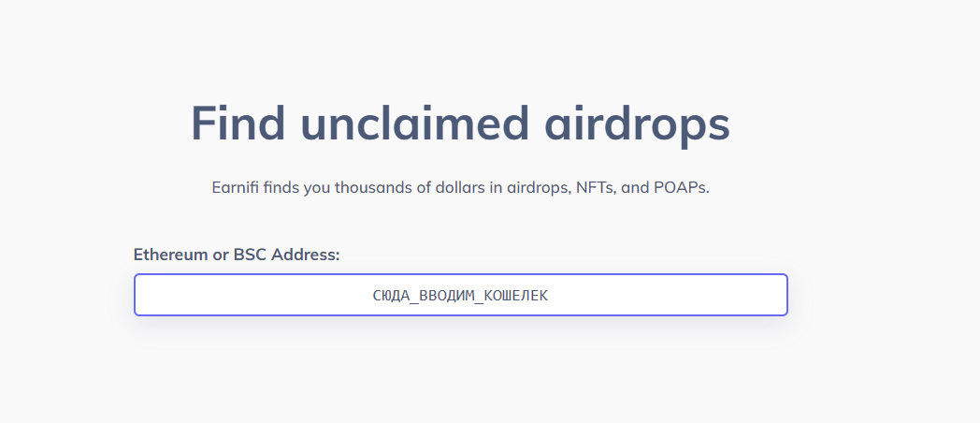The height and width of the screenshot is (423, 980).
Task: Click the Ethereum or BSC address input field
Action: [x=460, y=295]
